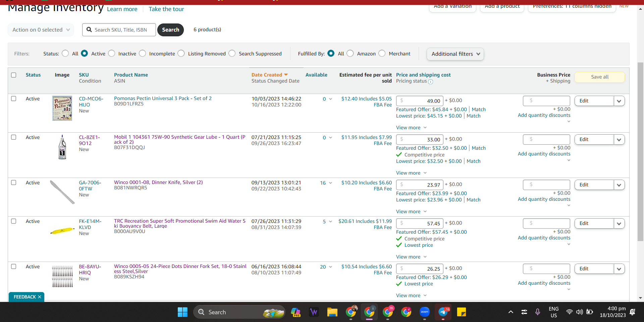Click the 'Save all' button
Viewport: 644px width, 322px height.
(600, 77)
